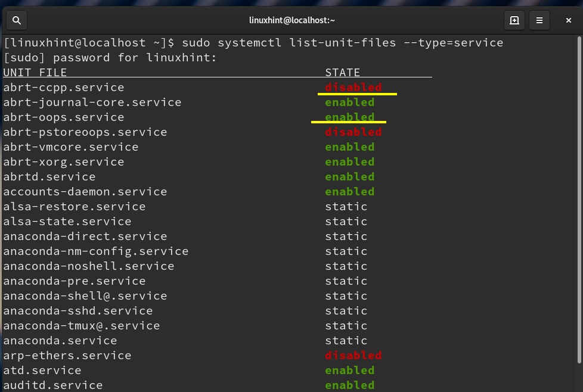
Task: Open a new terminal tab
Action: click(x=514, y=20)
